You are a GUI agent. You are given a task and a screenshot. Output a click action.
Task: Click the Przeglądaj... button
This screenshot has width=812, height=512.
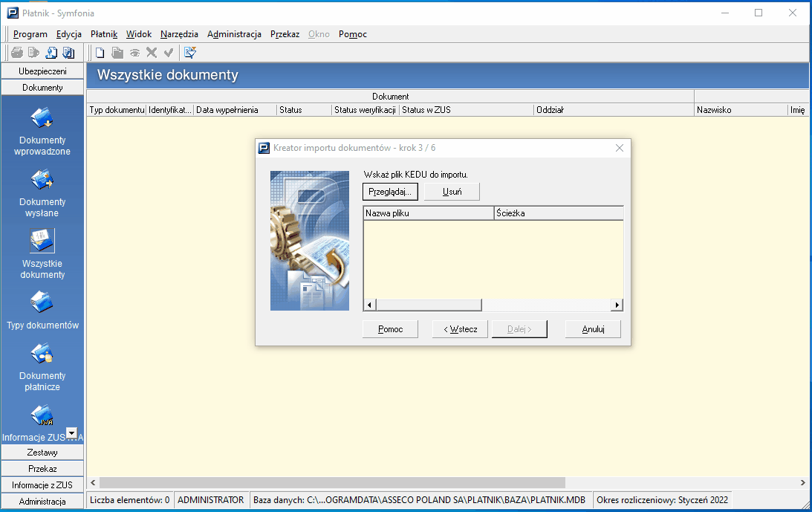point(390,192)
